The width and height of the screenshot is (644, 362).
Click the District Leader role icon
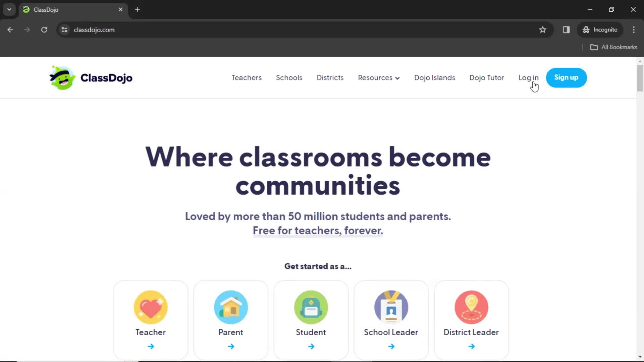pyautogui.click(x=471, y=307)
